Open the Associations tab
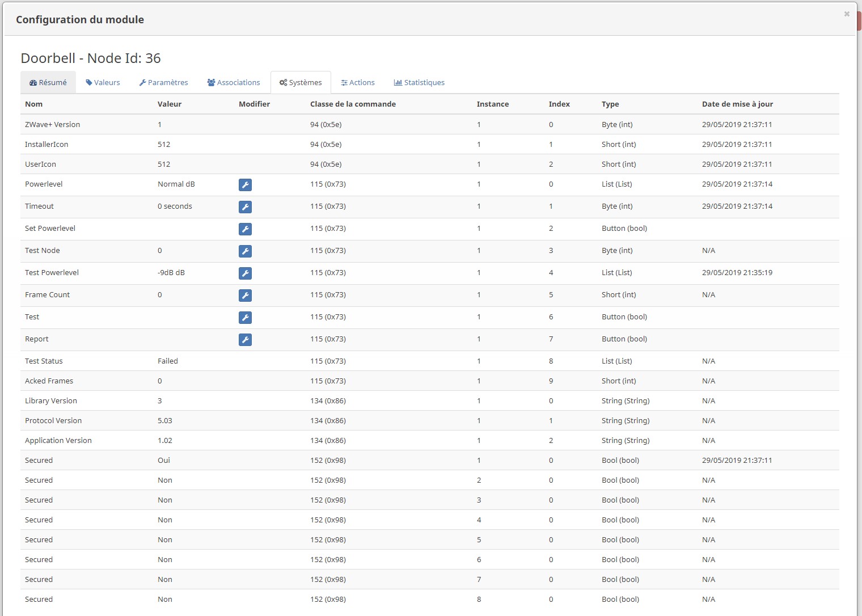 coord(234,82)
